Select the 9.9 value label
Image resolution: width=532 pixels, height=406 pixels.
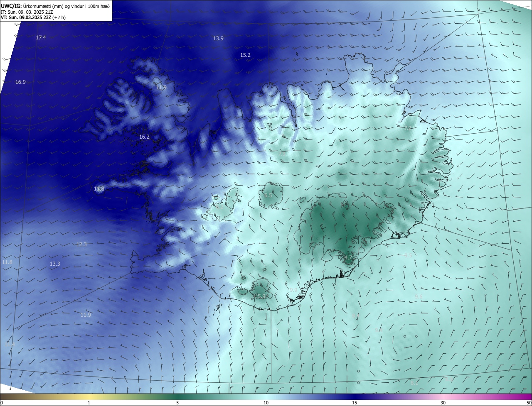(293, 290)
